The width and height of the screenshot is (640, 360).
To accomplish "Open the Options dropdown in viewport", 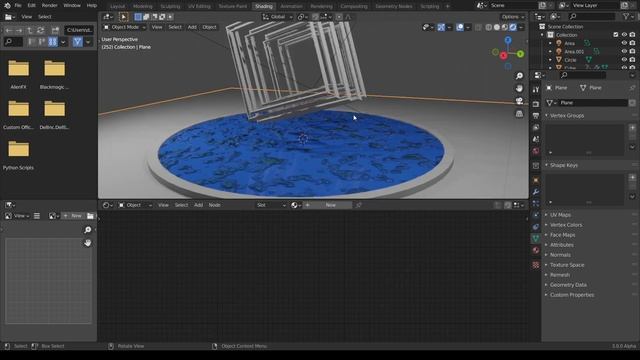I will (x=513, y=17).
